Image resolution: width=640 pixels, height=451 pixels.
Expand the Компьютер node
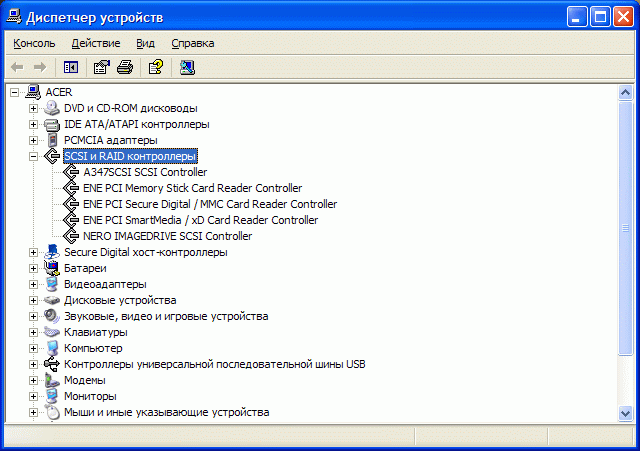[x=33, y=348]
